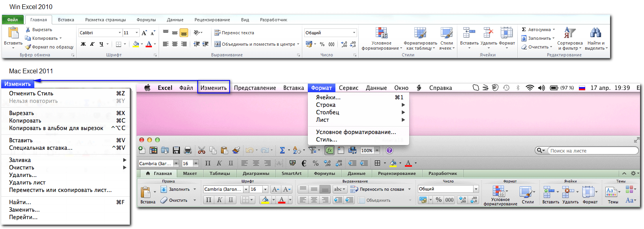Viewport: 644px width, 229px height.
Task: Click the volume icon in Mac menu bar
Action: (541, 88)
